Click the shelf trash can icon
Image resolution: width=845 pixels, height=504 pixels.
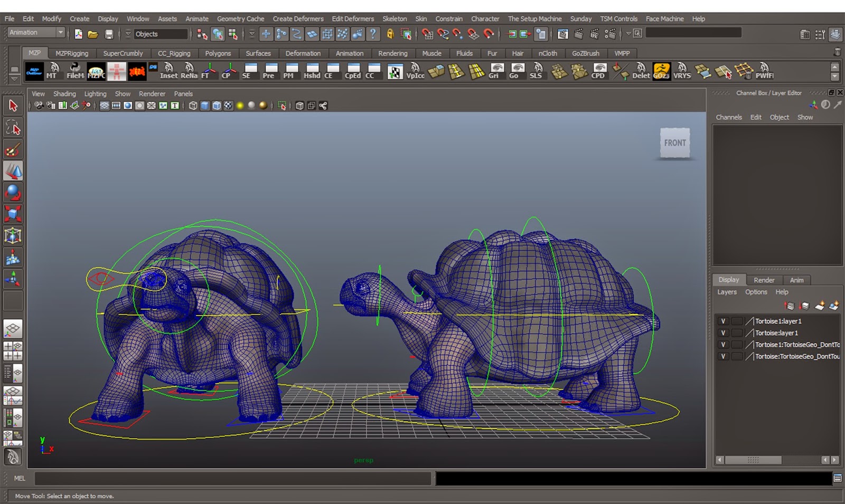click(x=837, y=52)
